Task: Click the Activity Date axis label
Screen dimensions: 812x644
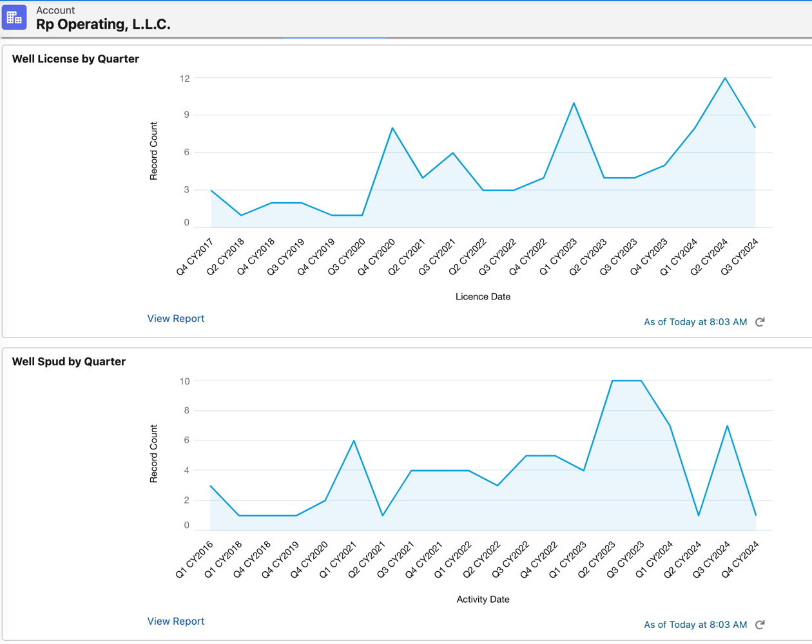Action: (x=483, y=600)
